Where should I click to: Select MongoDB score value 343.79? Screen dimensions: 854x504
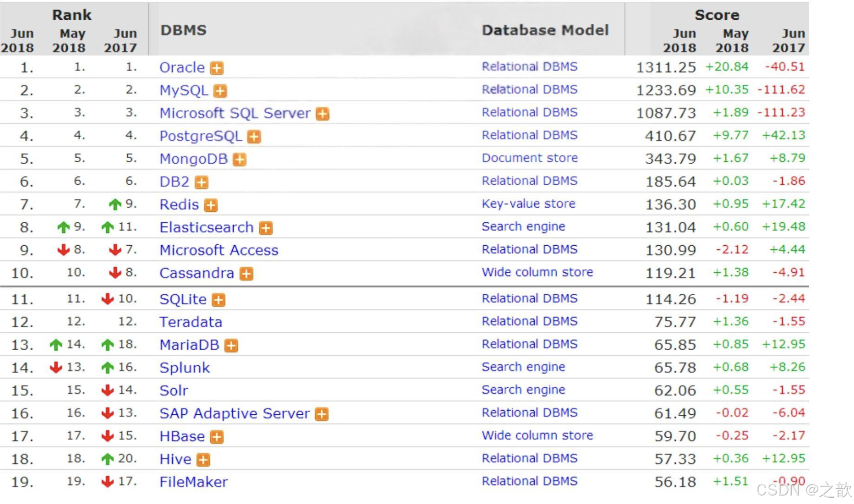click(671, 159)
